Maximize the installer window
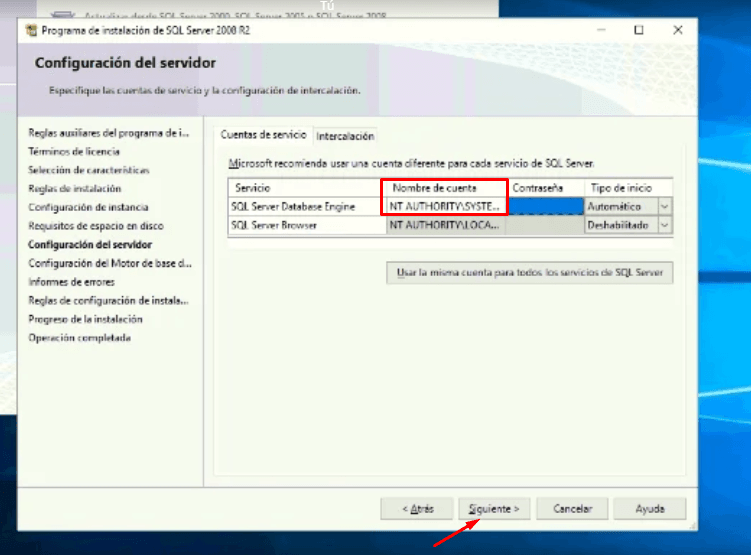Viewport: 751px width, 555px height. pos(639,30)
